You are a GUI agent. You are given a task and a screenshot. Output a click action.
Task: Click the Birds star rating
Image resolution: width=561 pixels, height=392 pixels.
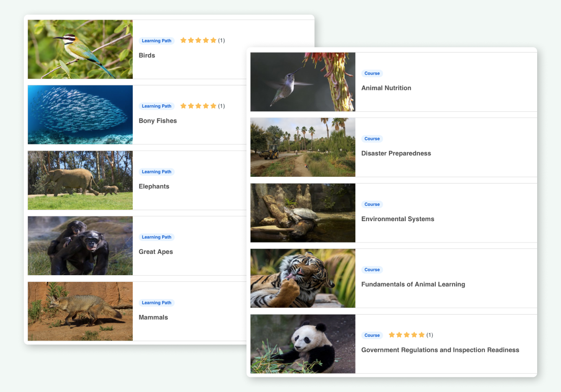click(x=198, y=41)
